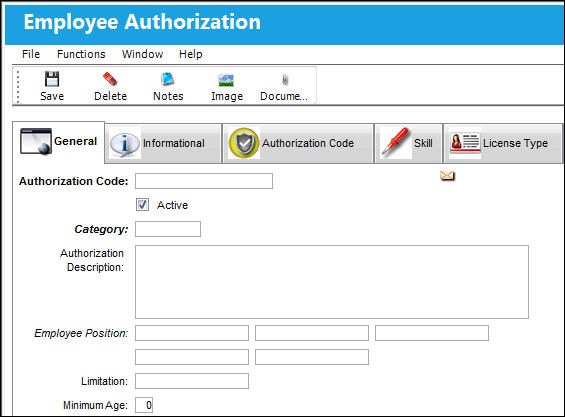Viewport: 565px width, 417px height.
Task: Click the Minimum Age field label
Action: [x=95, y=405]
